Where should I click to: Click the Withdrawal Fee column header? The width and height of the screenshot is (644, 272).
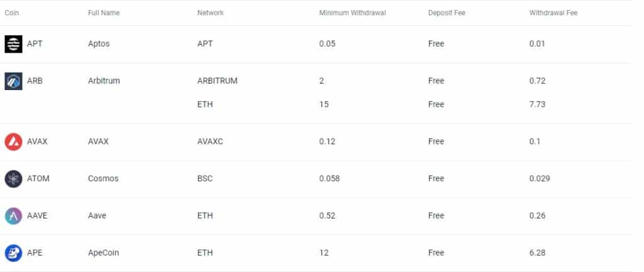[x=553, y=13]
